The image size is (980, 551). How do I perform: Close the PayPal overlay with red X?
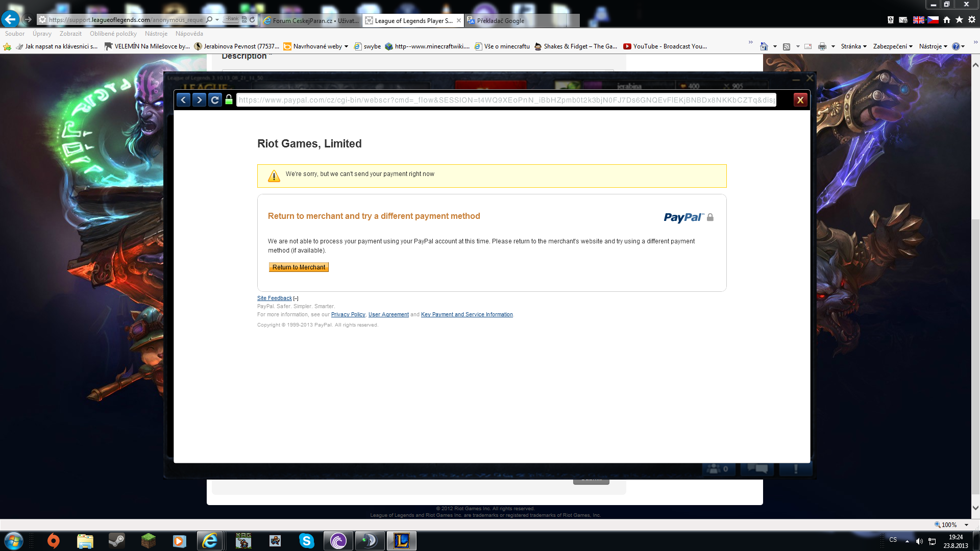[800, 100]
